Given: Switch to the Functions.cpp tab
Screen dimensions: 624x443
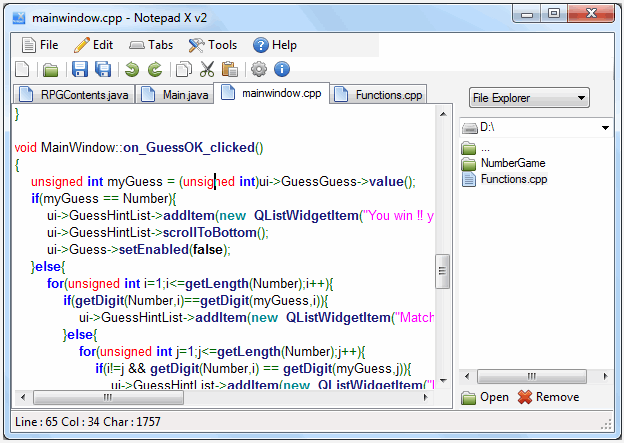Looking at the screenshot, I should [386, 95].
